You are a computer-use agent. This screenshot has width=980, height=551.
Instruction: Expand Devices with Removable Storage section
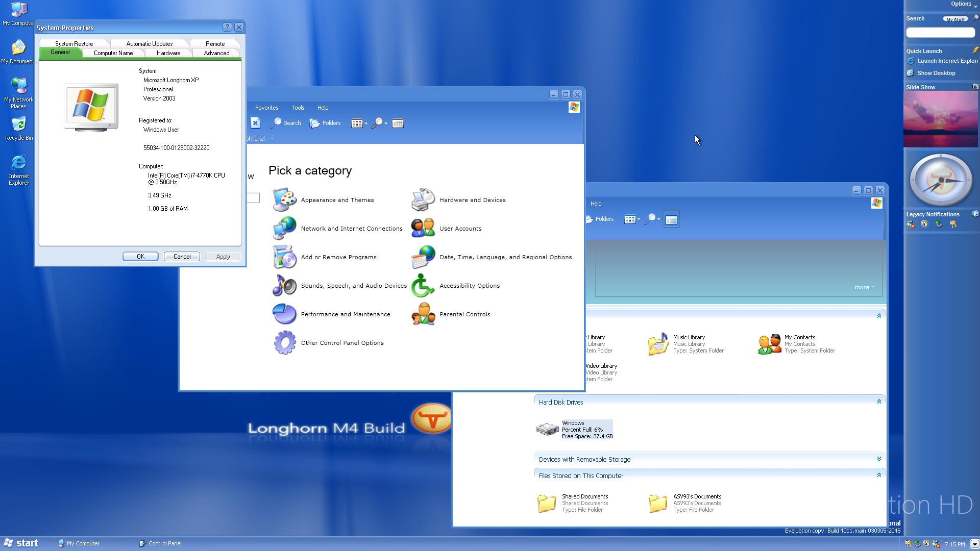coord(879,459)
